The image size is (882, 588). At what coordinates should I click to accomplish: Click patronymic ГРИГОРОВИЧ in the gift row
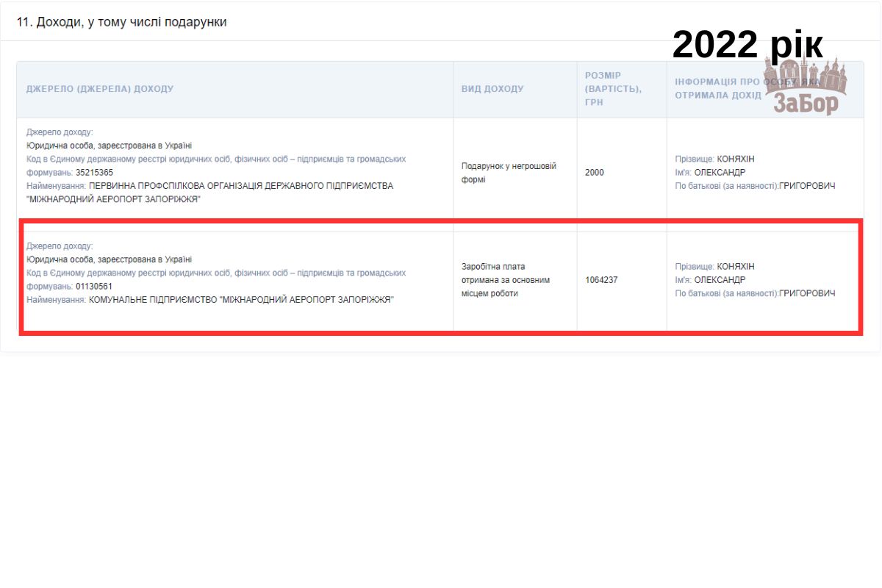pyautogui.click(x=808, y=186)
